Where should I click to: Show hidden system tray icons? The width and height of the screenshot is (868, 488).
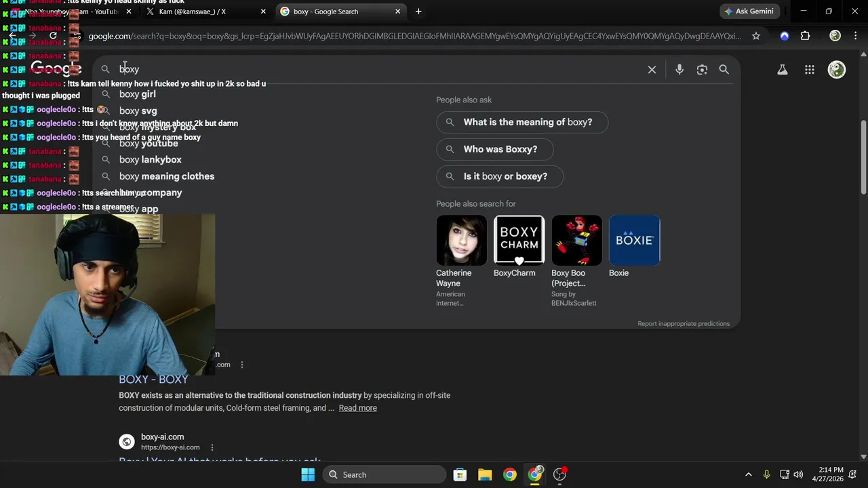[x=749, y=474]
